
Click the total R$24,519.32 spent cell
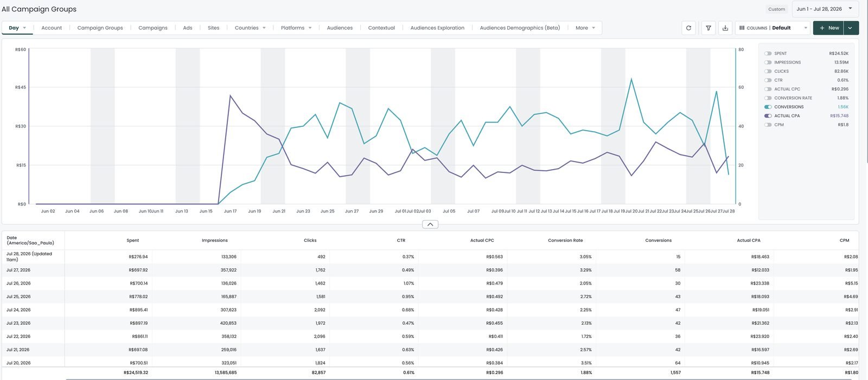[136, 373]
